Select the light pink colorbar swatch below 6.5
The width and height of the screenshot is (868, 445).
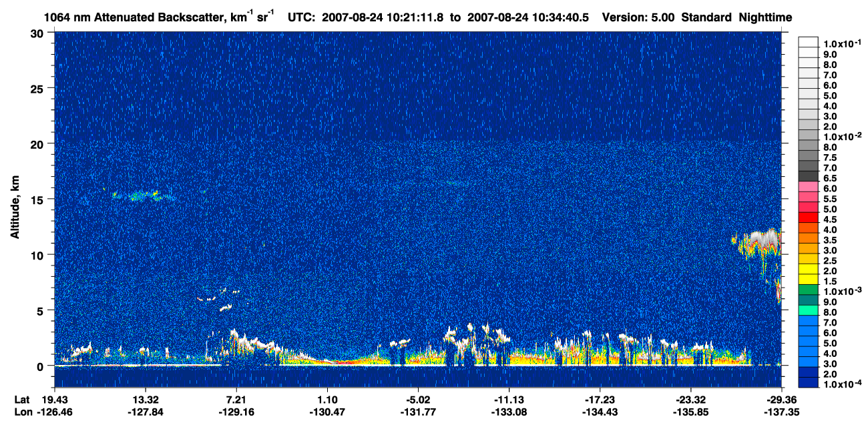808,186
